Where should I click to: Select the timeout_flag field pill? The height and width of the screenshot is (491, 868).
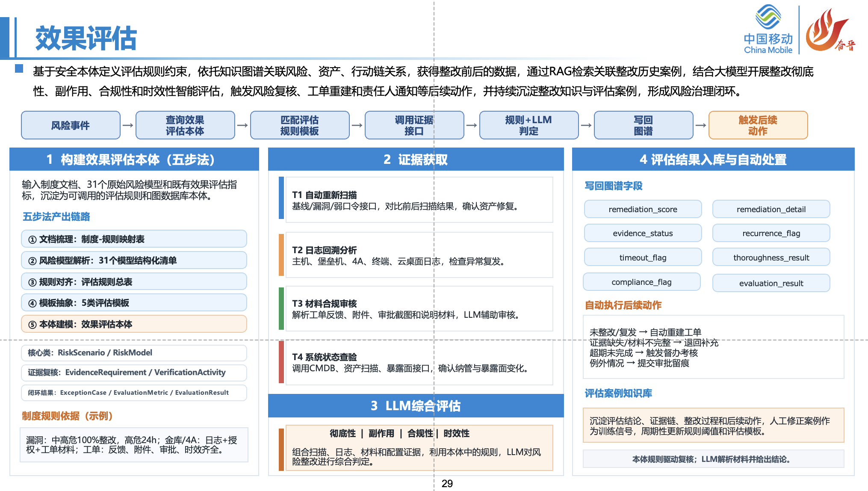point(643,257)
